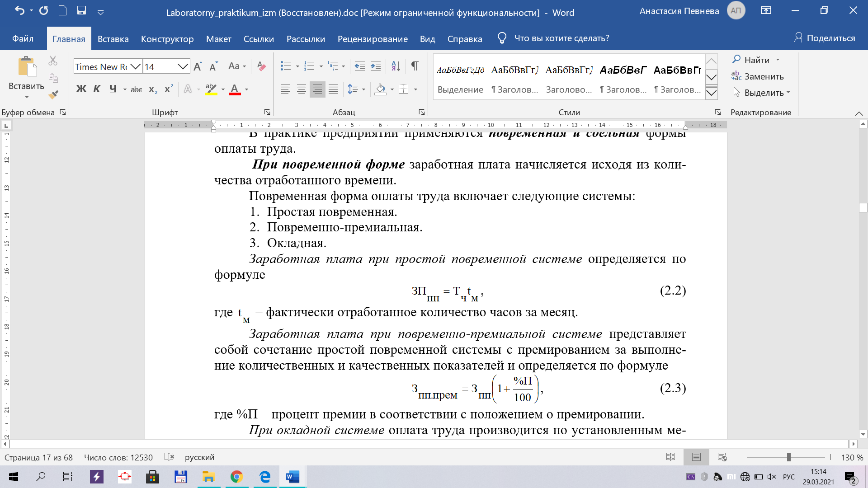Activate Format Painter brush
Image resolution: width=868 pixels, height=488 pixels.
coord(53,94)
